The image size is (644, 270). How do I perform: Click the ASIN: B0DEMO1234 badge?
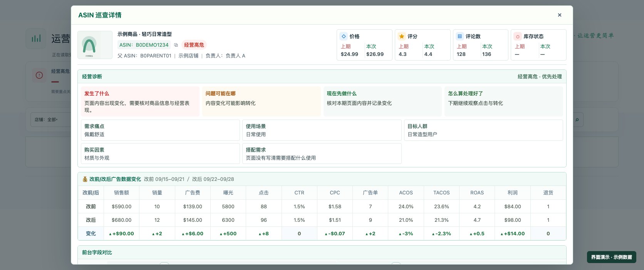click(x=144, y=45)
